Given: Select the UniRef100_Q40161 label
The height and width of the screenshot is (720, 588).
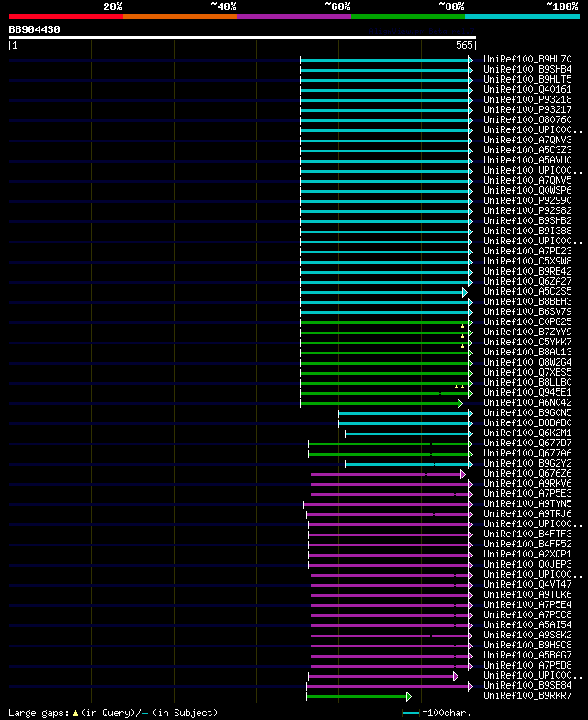Looking at the screenshot, I should click(x=527, y=90).
